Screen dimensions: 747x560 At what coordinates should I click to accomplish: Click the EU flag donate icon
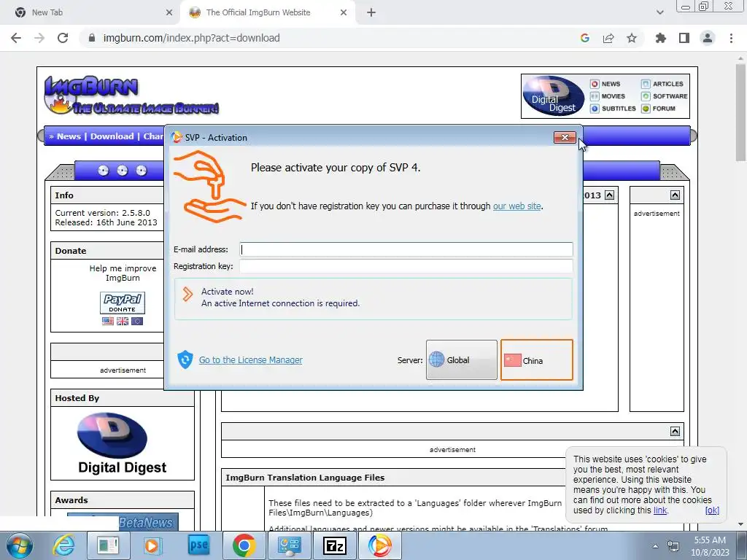[x=137, y=321]
